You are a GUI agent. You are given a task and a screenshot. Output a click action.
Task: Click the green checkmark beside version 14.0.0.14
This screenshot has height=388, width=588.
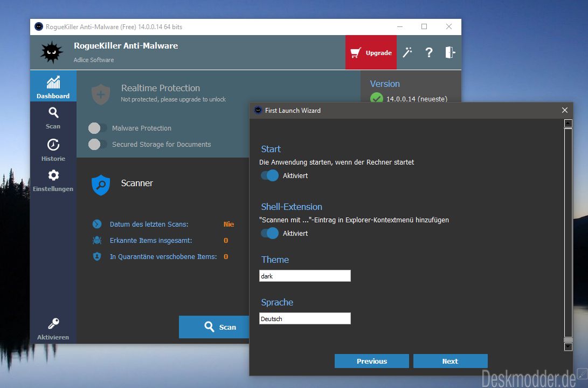[x=377, y=98]
